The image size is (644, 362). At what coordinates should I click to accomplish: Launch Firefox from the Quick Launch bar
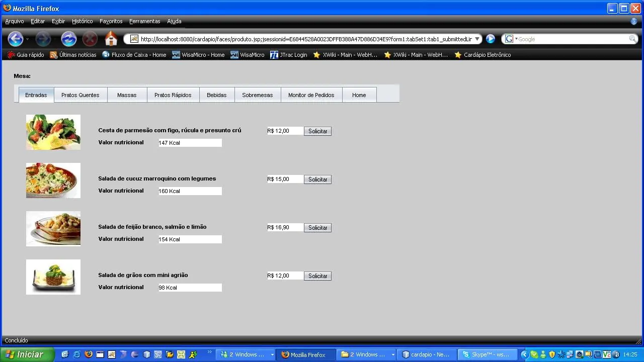pos(89,354)
